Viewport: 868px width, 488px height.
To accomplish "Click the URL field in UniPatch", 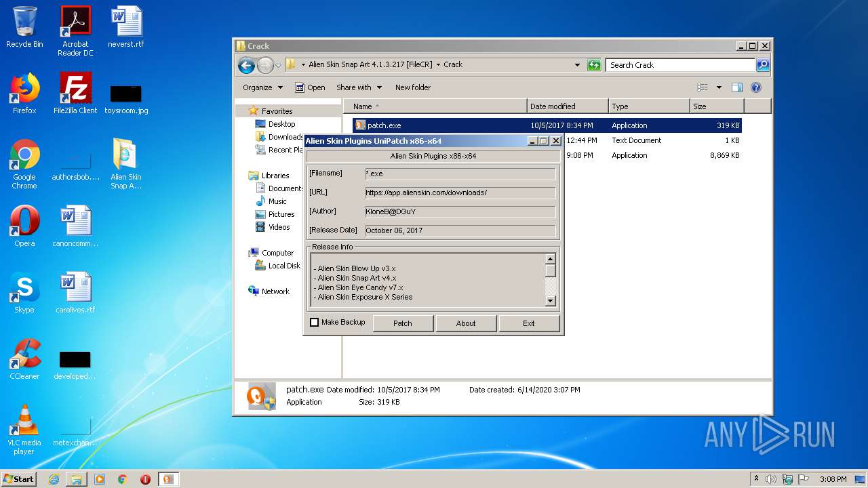I will pyautogui.click(x=460, y=193).
